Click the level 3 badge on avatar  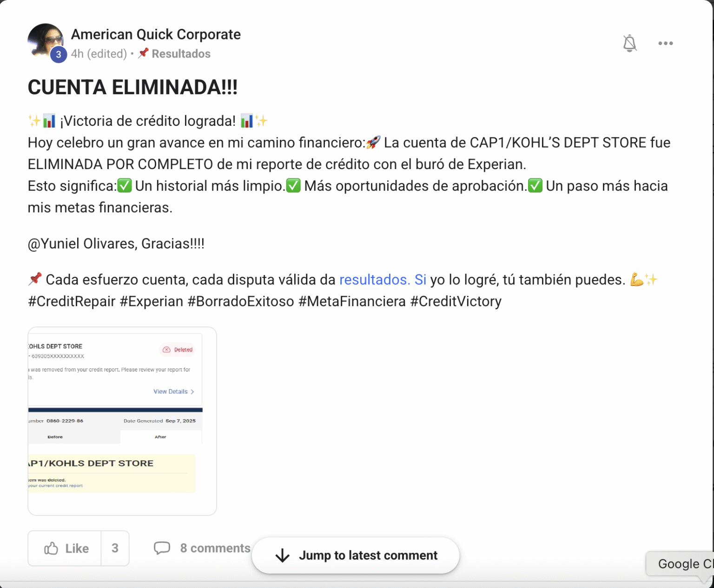coord(59,54)
